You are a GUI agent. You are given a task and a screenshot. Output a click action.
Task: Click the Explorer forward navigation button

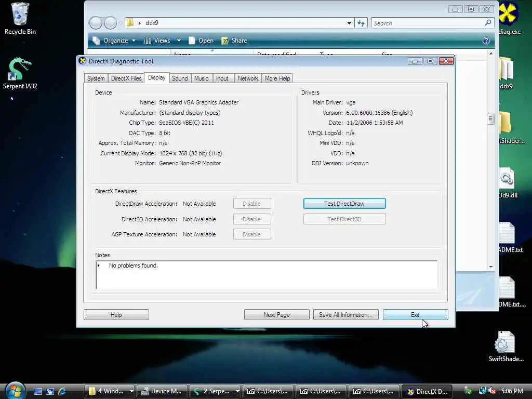110,23
